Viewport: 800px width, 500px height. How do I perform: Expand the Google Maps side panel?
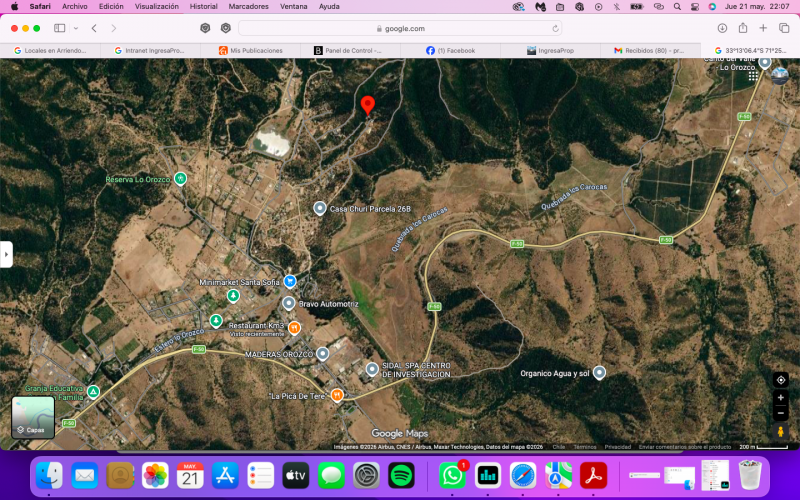pos(6,254)
